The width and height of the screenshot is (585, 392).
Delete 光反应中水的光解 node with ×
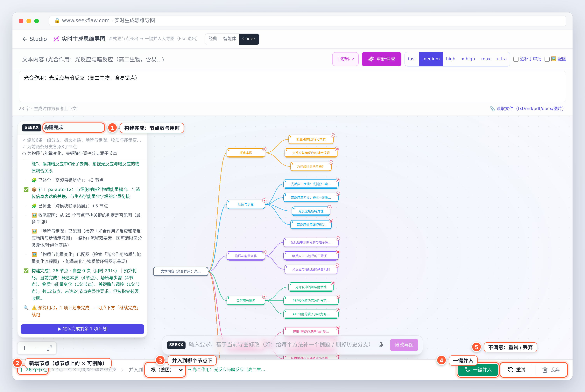338,239
